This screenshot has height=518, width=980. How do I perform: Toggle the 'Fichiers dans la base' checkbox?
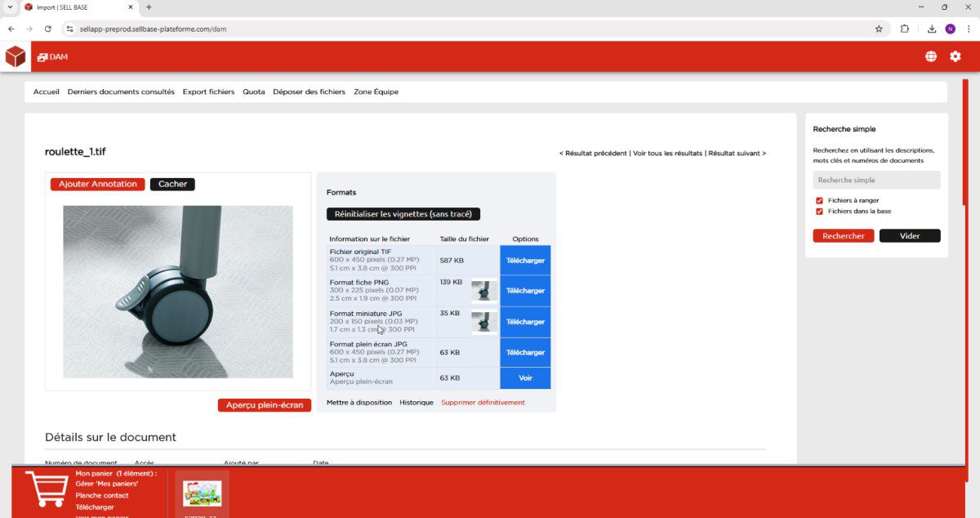tap(819, 211)
